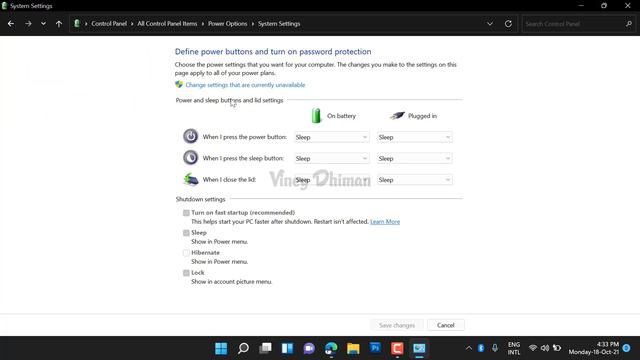The height and width of the screenshot is (360, 640).
Task: Switch ENG INTL input language
Action: pyautogui.click(x=514, y=348)
